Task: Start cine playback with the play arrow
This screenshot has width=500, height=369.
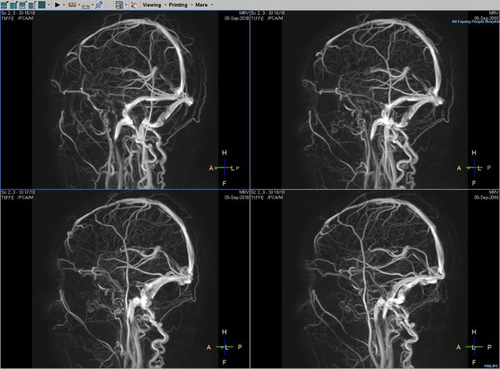Action: 57,5
